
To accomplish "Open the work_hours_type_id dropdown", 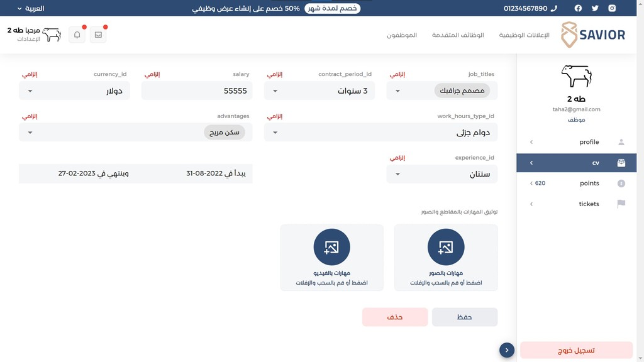I will [380, 133].
